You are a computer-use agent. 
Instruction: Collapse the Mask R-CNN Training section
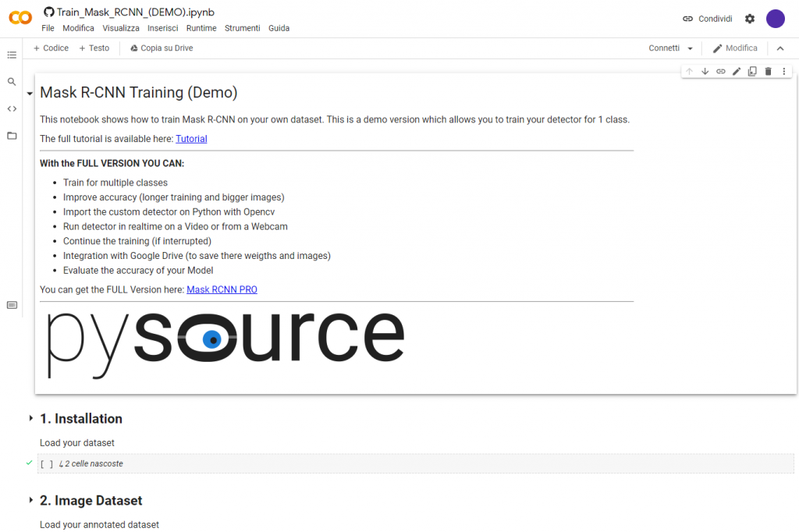[30, 94]
